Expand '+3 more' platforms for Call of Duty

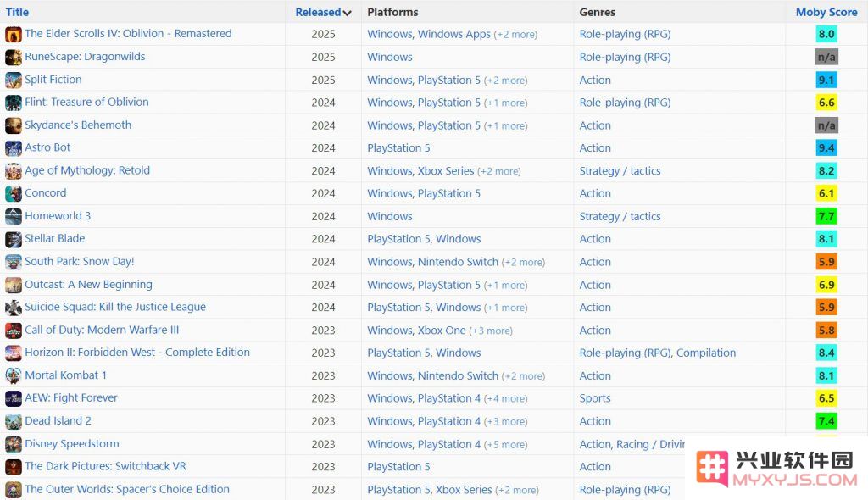[491, 331]
